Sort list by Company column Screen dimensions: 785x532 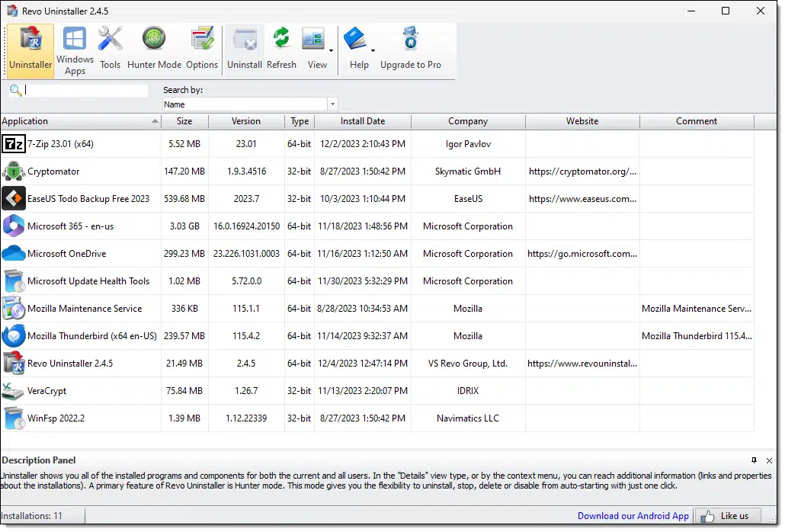pos(468,121)
